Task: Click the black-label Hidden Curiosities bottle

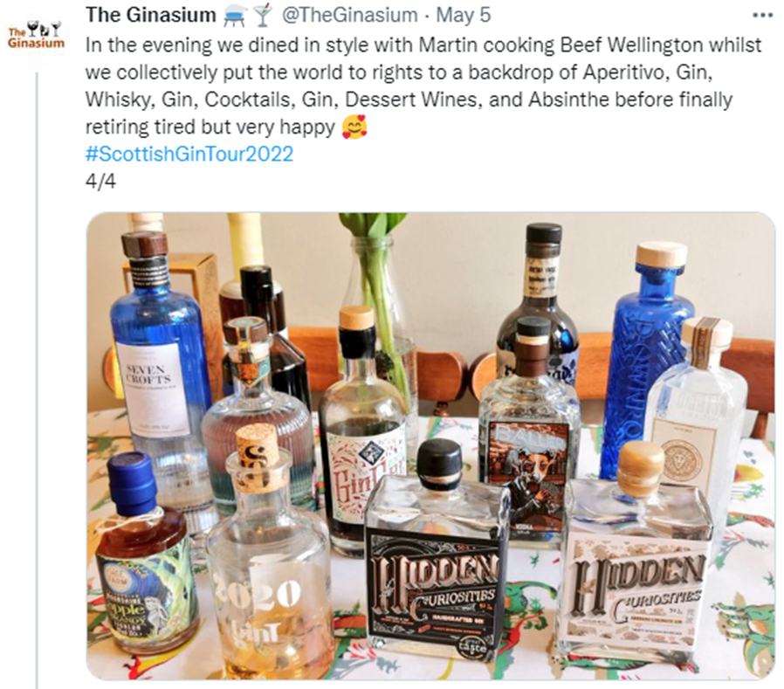Action: pos(434,553)
